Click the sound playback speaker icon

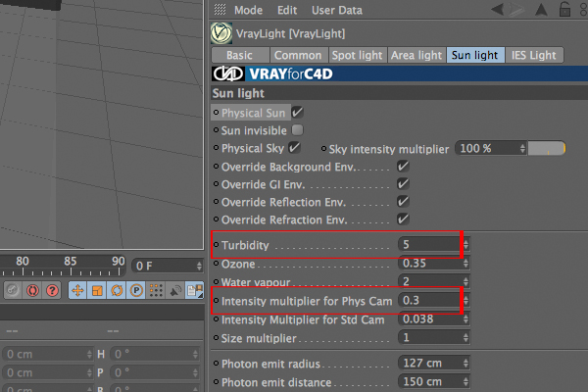175,291
